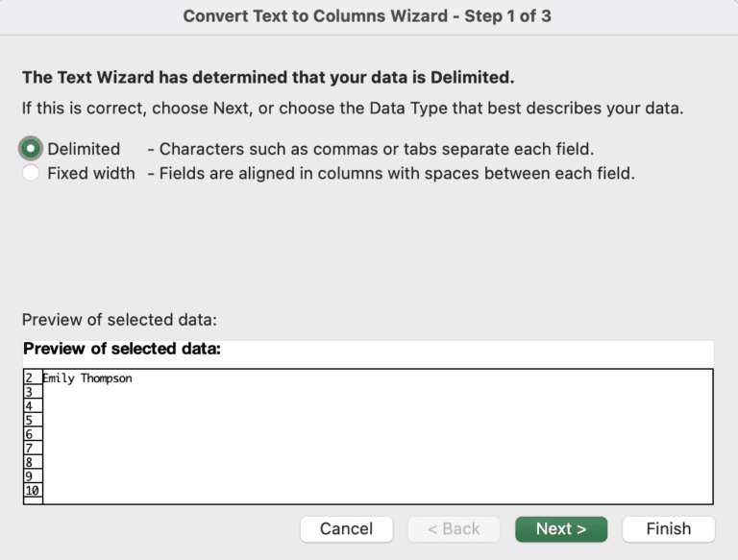Viewport: 738px width, 560px height.
Task: Click the wizard title bar text
Action: pyautogui.click(x=367, y=16)
